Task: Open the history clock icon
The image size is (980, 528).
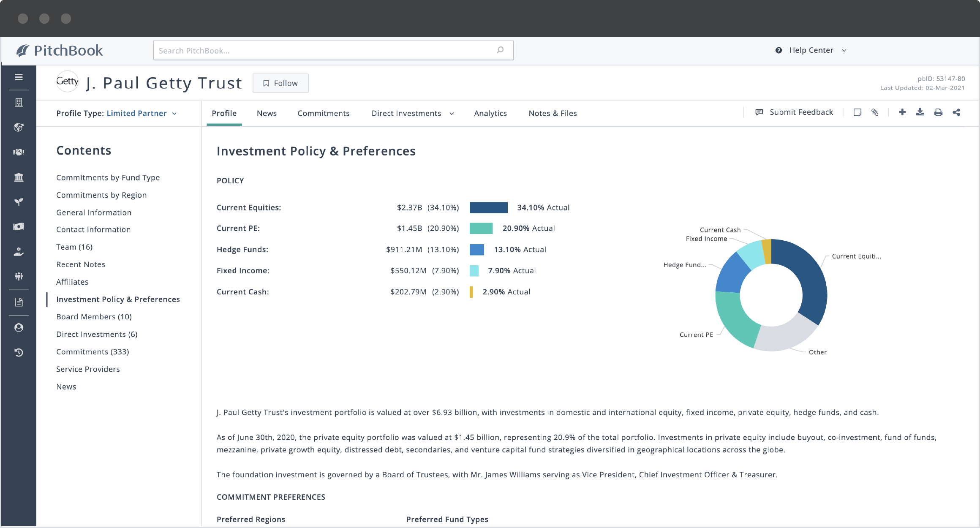Action: point(19,353)
